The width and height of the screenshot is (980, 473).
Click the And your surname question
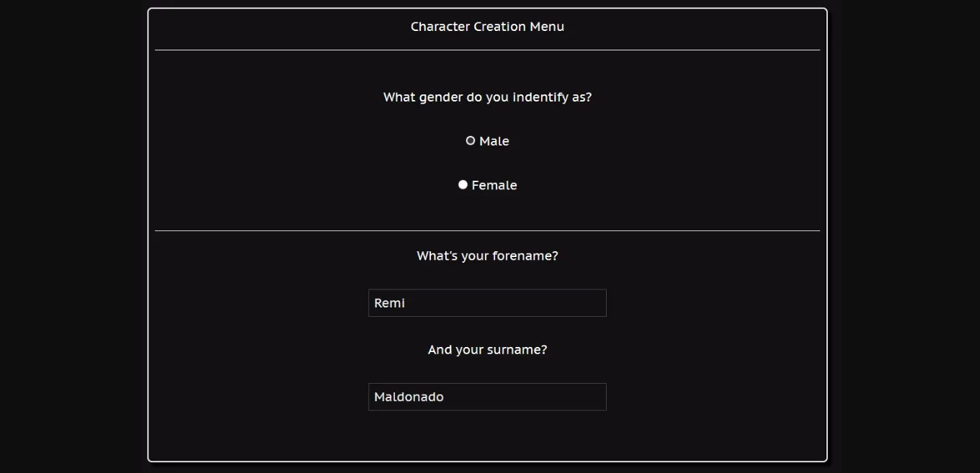coord(487,349)
